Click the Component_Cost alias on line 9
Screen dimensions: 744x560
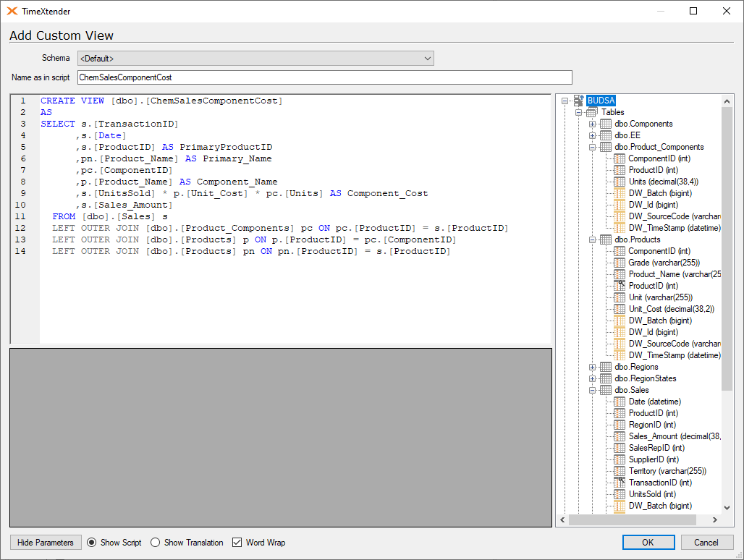[x=387, y=193]
